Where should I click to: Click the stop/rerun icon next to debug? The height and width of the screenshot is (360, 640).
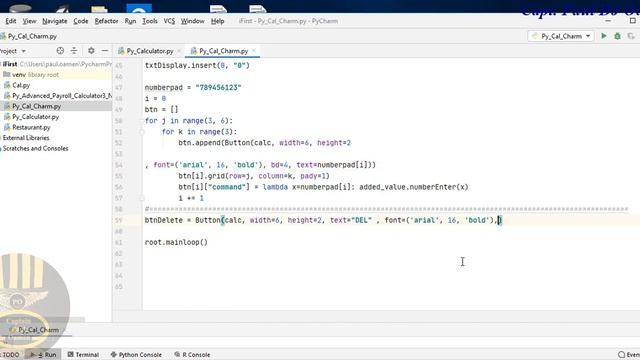point(631,36)
